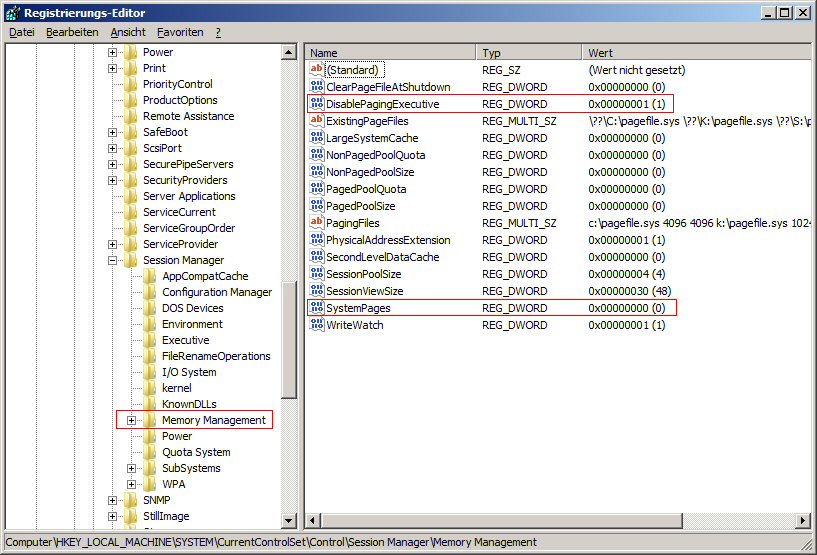Viewport: 817px width, 555px height.
Task: Click the KnownDLLs folder icon
Action: 150,404
